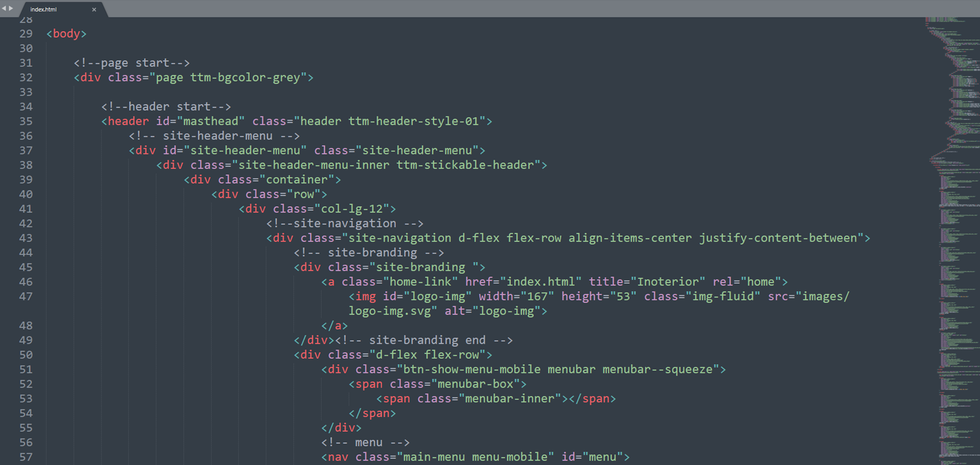Click the id="menu" value on line 57
Viewport: 980px width, 465px height.
[603, 458]
